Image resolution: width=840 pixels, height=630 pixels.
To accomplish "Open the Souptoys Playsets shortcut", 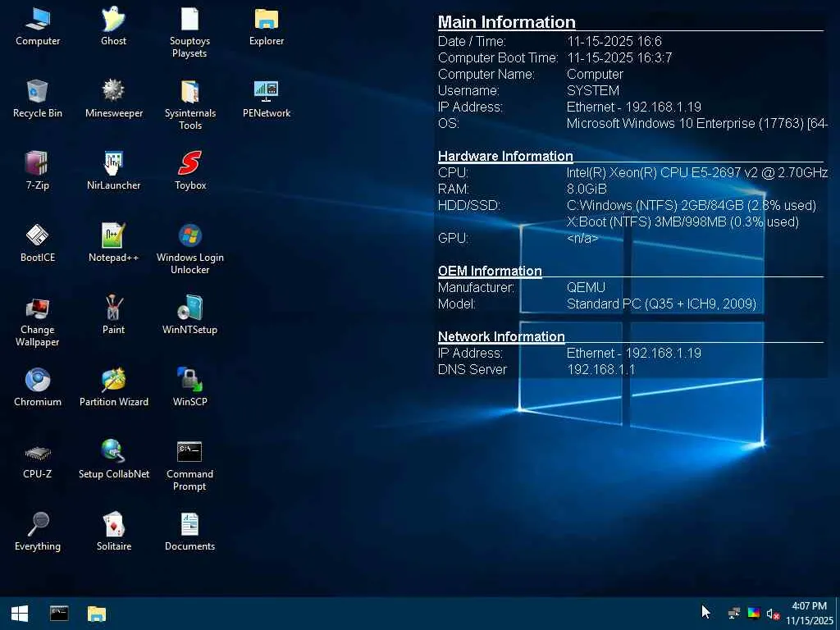I will tap(189, 32).
